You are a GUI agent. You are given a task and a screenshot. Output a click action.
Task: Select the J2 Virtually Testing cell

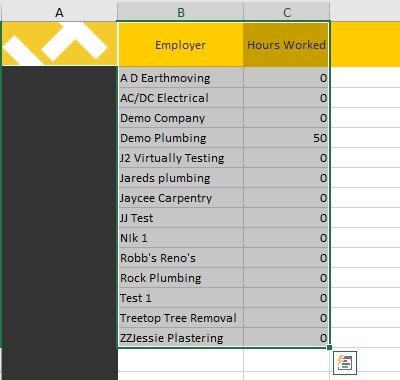181,158
